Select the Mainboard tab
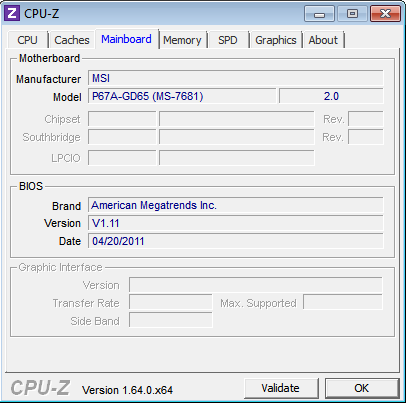This screenshot has width=417, height=404. (127, 39)
